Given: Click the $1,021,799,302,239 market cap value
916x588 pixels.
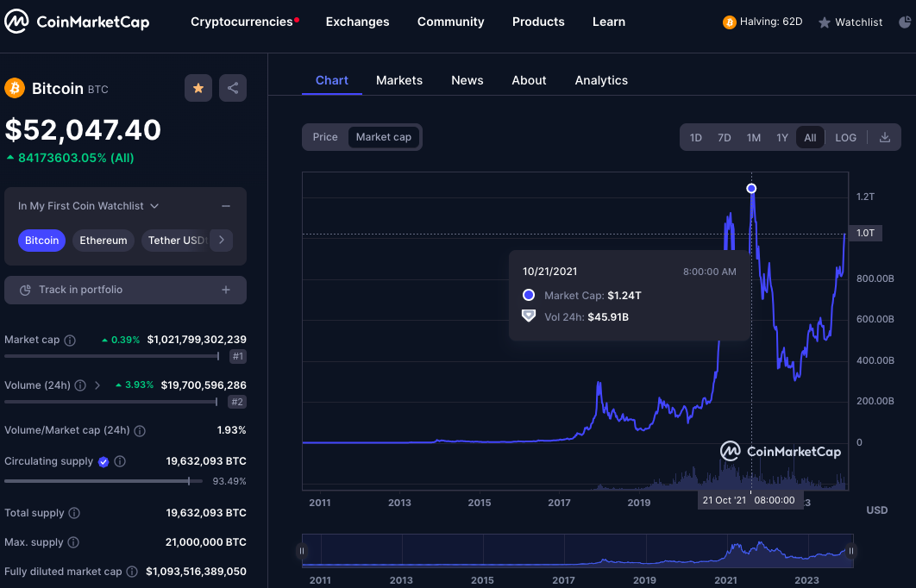Looking at the screenshot, I should coord(197,340).
